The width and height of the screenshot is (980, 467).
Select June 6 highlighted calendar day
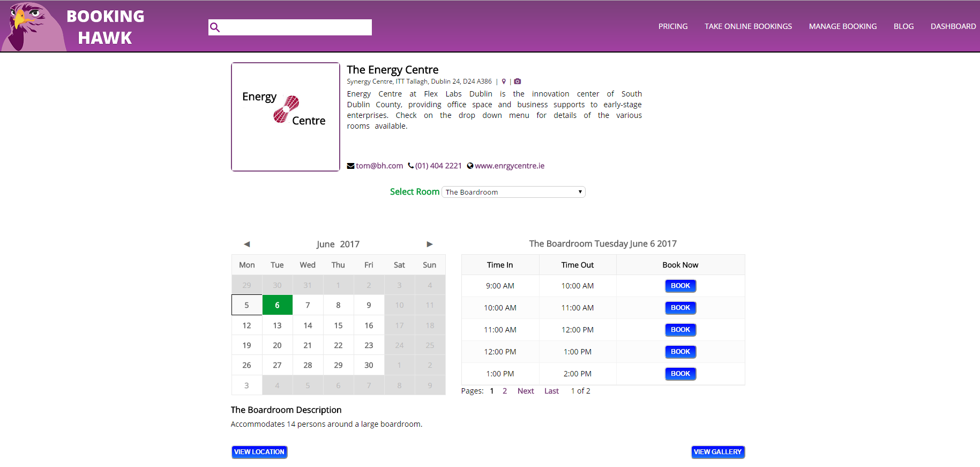(x=278, y=305)
